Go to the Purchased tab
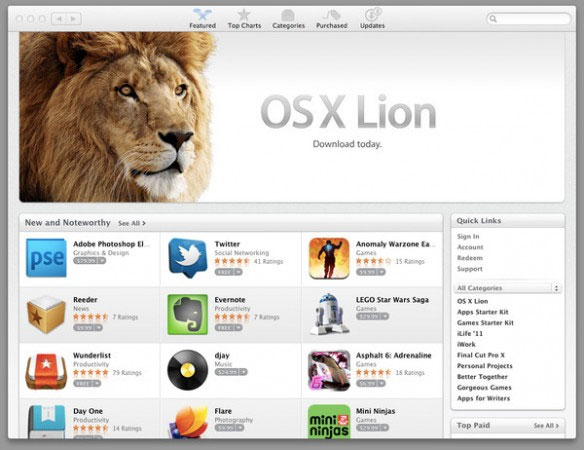584x450 pixels. point(331,19)
